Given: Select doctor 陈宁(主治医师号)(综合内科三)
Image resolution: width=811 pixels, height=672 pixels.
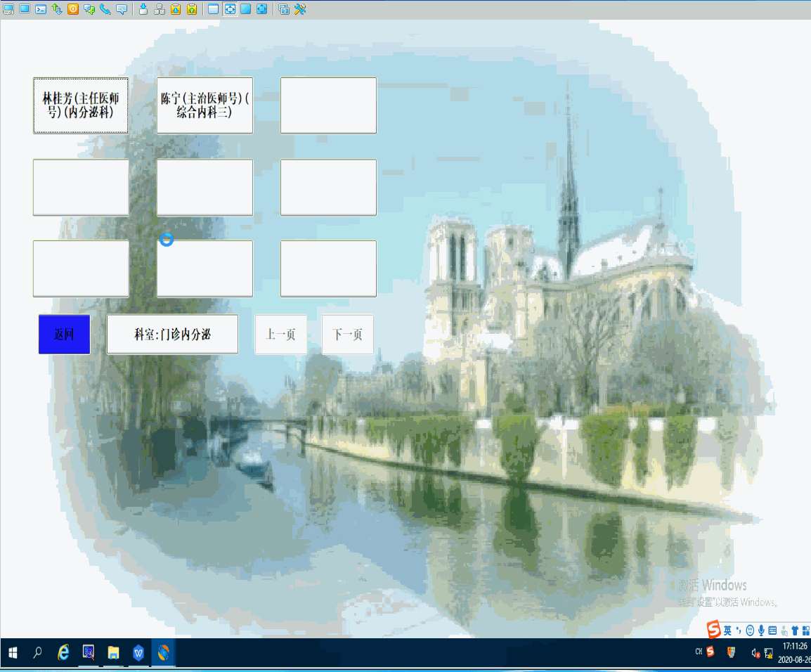Looking at the screenshot, I should click(x=205, y=105).
